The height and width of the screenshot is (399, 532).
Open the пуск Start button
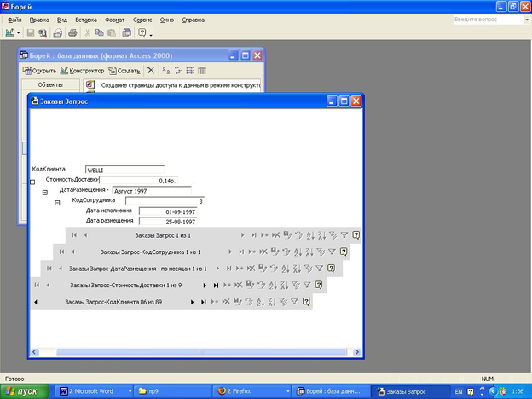point(25,391)
